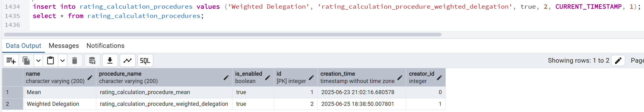
Task: Click line number 1435 in the gutter
Action: coord(12,16)
